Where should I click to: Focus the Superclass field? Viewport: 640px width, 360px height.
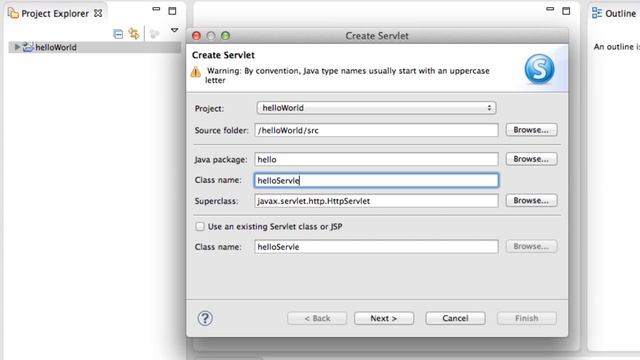376,201
